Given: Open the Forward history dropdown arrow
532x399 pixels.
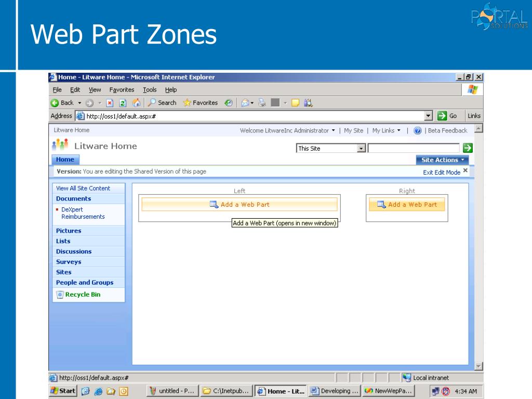Looking at the screenshot, I should [100, 103].
